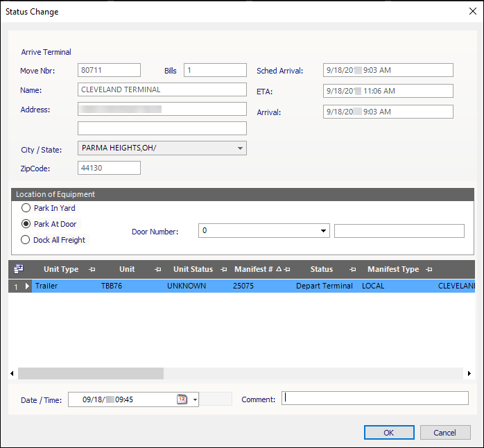Click into the Comment text field
Screen dimensions: 484x448
coord(374,398)
